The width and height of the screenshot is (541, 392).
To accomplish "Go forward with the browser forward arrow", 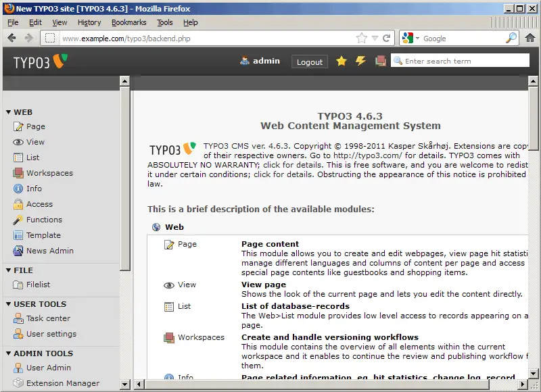I will tap(29, 38).
